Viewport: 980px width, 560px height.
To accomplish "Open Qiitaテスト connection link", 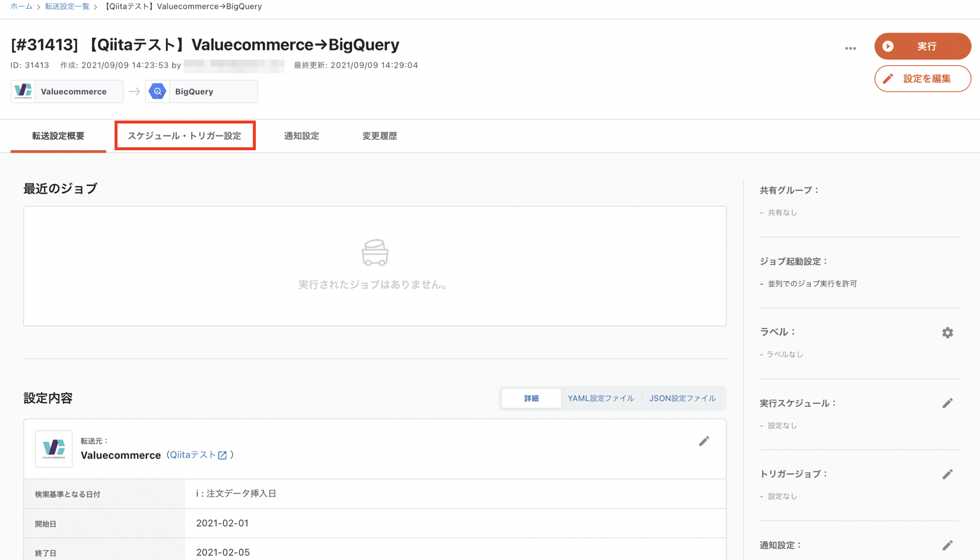I will [x=193, y=455].
